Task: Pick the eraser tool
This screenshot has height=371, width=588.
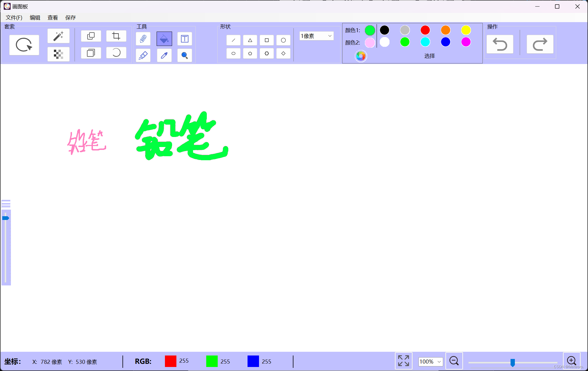Action: pos(143,55)
